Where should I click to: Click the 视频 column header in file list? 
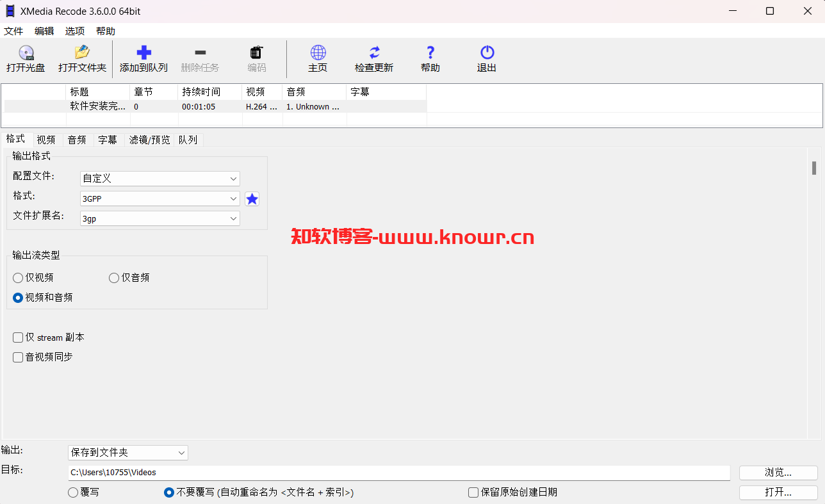(x=262, y=92)
